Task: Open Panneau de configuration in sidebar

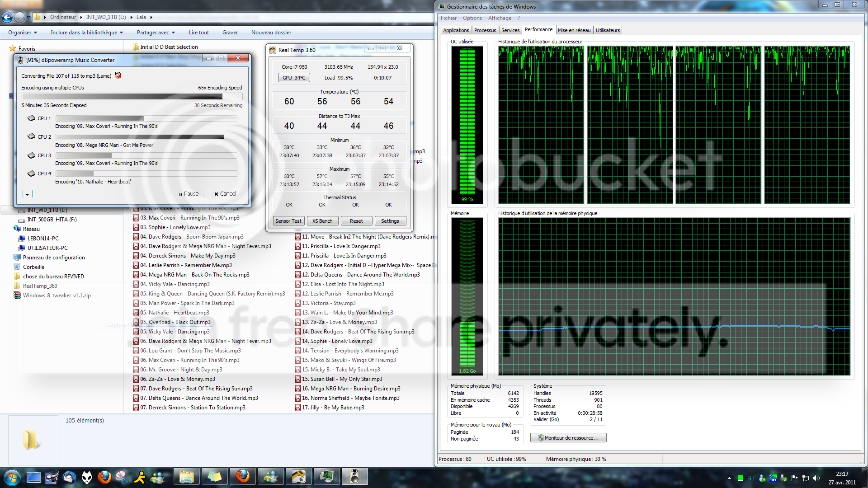Action: [54, 258]
